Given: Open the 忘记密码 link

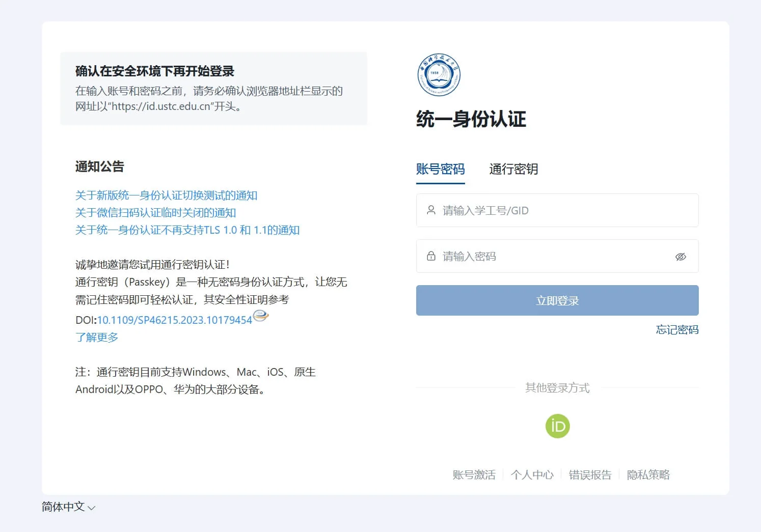Looking at the screenshot, I should pyautogui.click(x=677, y=330).
